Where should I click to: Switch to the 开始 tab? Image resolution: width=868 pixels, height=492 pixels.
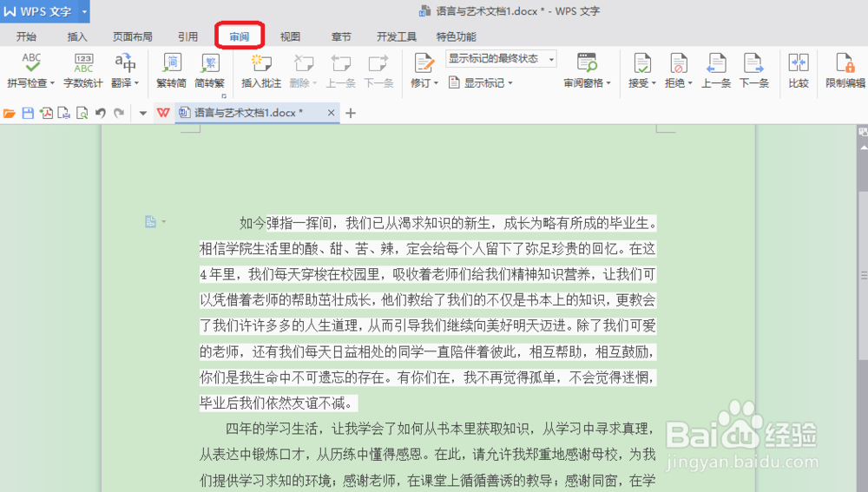(26, 36)
